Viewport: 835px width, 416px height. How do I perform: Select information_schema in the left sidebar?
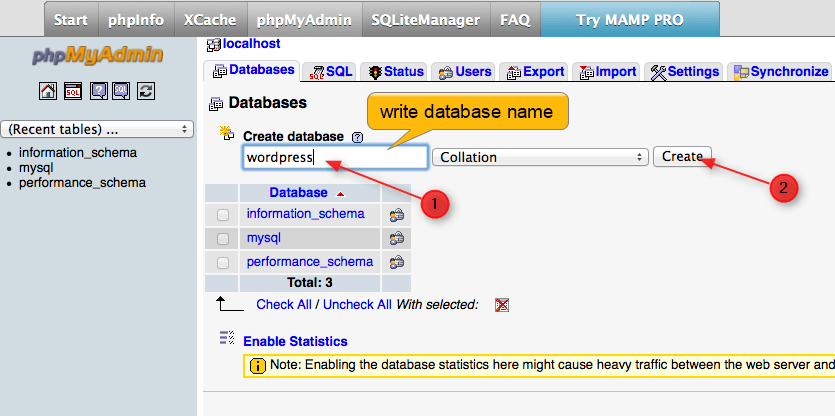click(x=78, y=153)
